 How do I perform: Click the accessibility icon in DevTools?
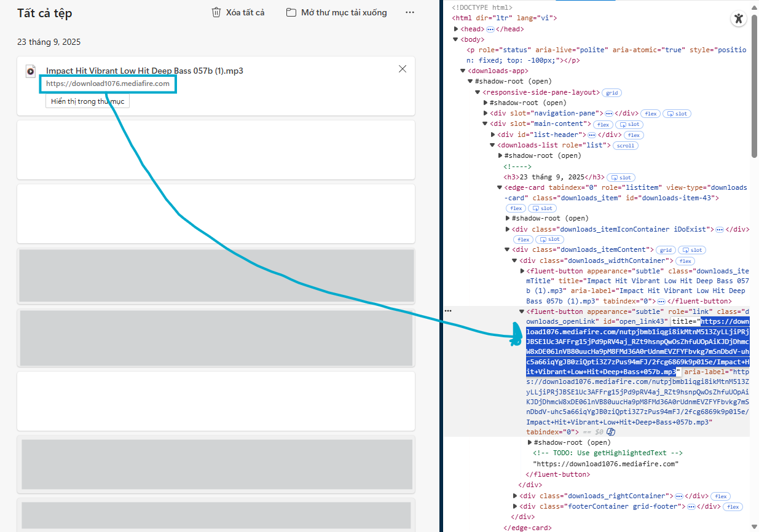739,19
